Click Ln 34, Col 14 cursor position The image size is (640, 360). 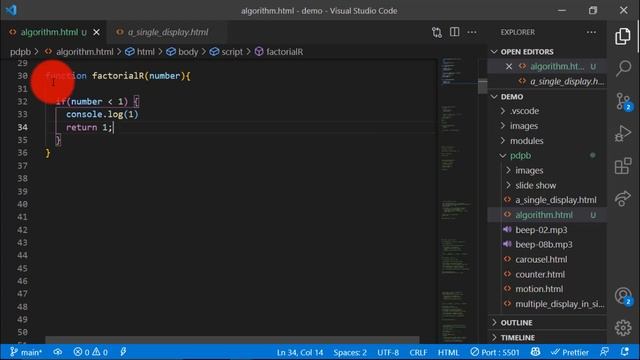300,352
